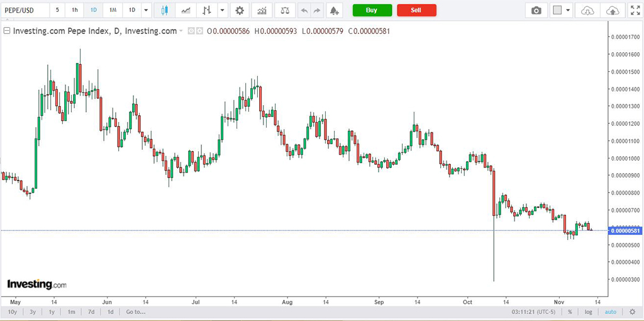This screenshot has height=321, width=644.
Task: Choose the bar chart style icon
Action: pyautogui.click(x=207, y=10)
